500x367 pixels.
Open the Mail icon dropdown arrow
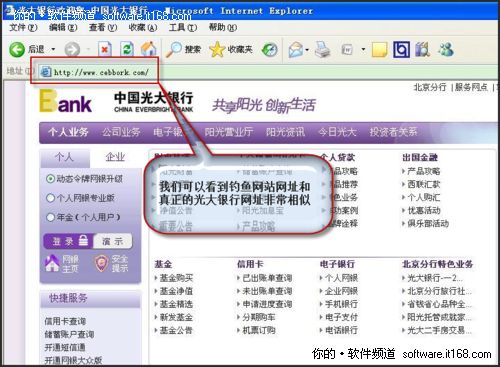tap(307, 50)
